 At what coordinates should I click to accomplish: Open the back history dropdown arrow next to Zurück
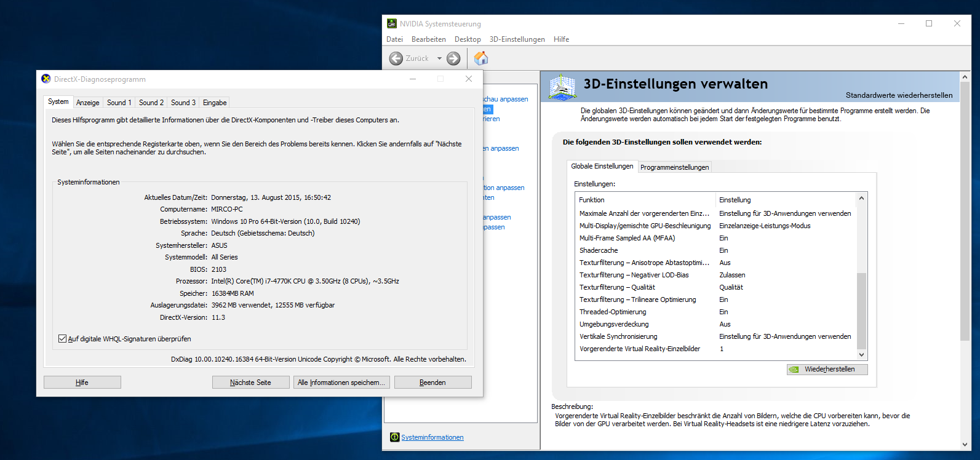(439, 58)
